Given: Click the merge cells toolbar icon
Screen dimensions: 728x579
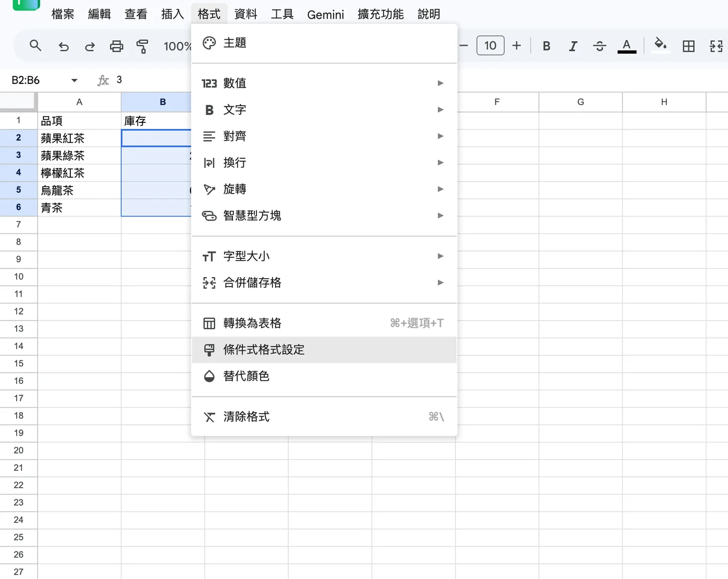Looking at the screenshot, I should (716, 47).
